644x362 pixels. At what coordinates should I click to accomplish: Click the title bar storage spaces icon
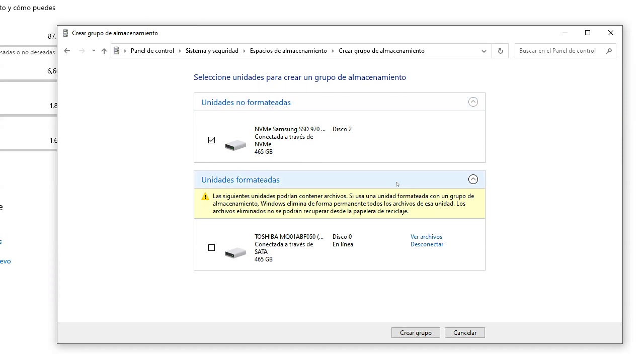(65, 33)
